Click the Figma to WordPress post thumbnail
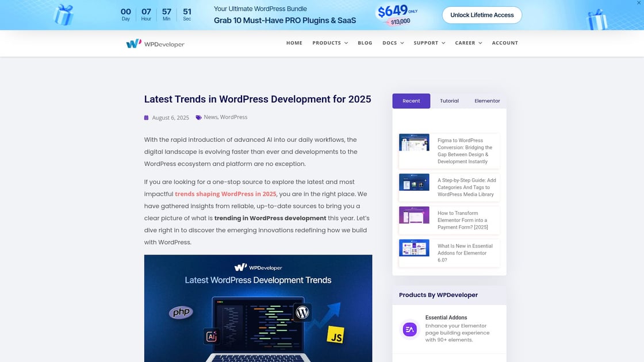Viewport: 644px width, 362px height. (x=414, y=143)
